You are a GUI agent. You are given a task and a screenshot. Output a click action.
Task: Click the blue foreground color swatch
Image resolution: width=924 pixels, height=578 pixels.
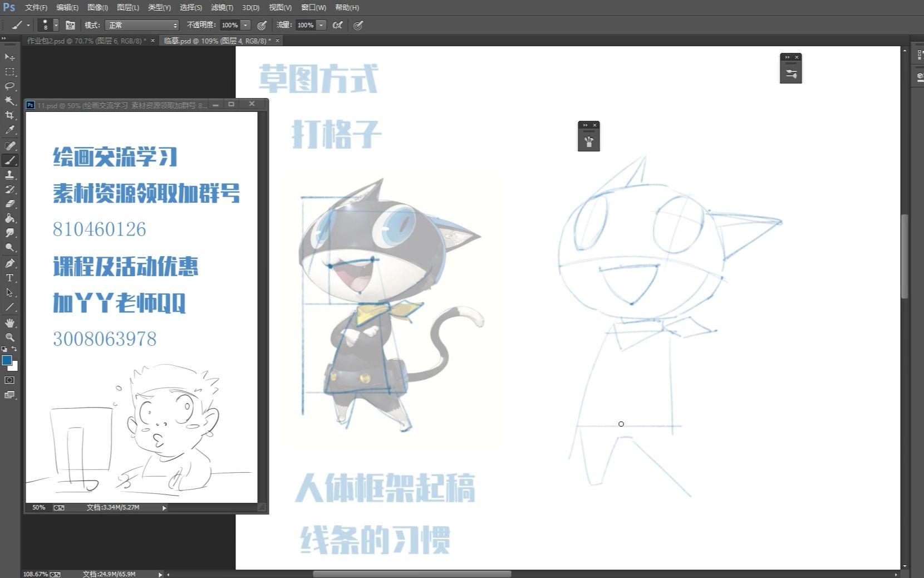click(x=7, y=361)
